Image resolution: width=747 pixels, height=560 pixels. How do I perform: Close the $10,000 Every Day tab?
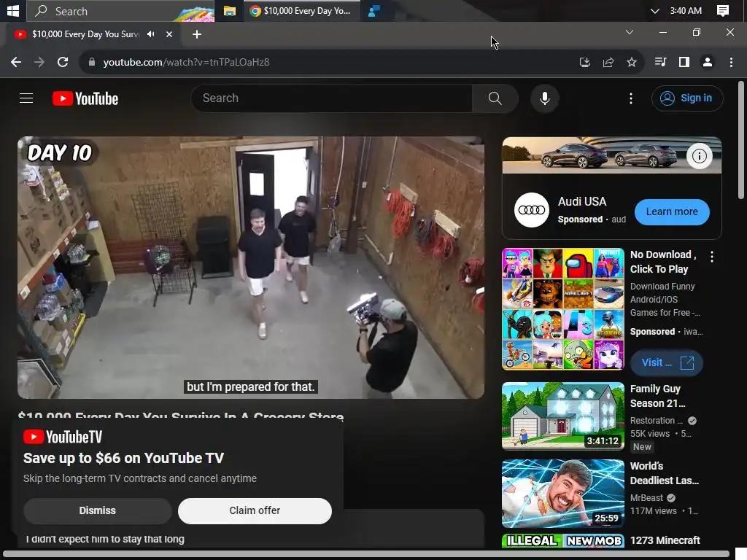169,34
